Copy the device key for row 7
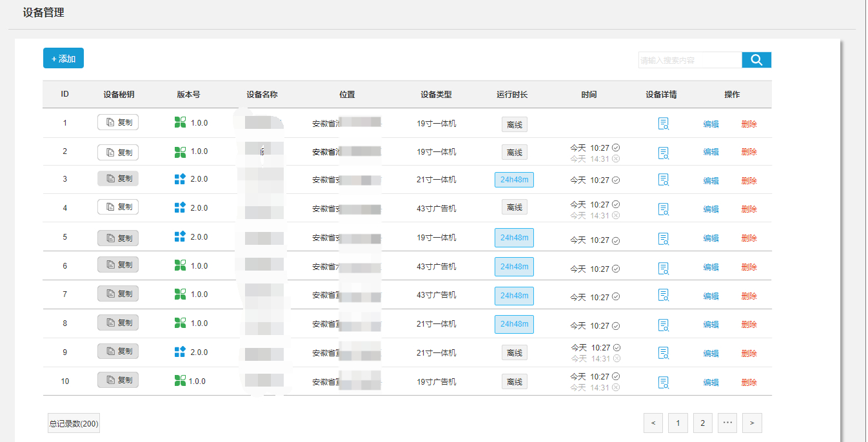868x442 pixels. click(118, 294)
